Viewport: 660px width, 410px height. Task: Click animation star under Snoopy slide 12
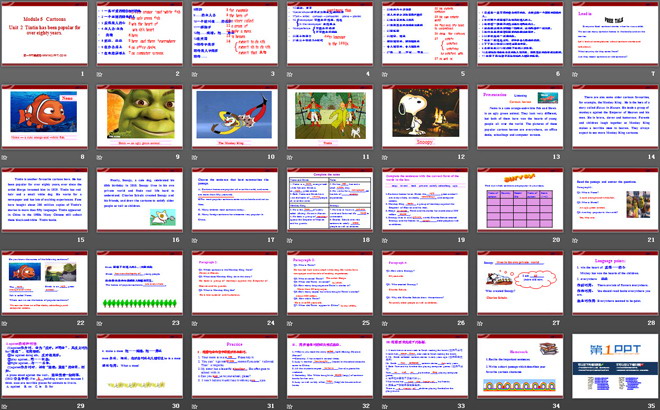(385, 157)
